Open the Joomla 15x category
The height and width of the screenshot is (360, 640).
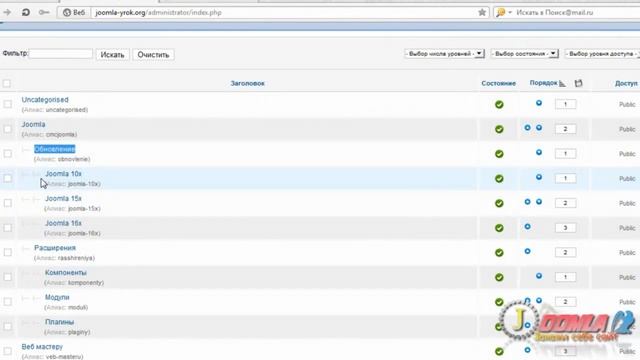point(63,198)
